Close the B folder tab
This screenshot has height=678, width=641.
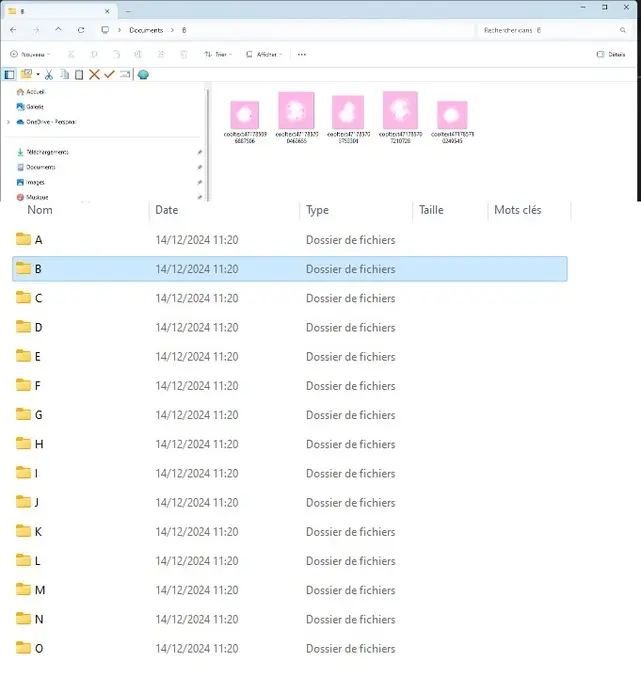pyautogui.click(x=107, y=11)
